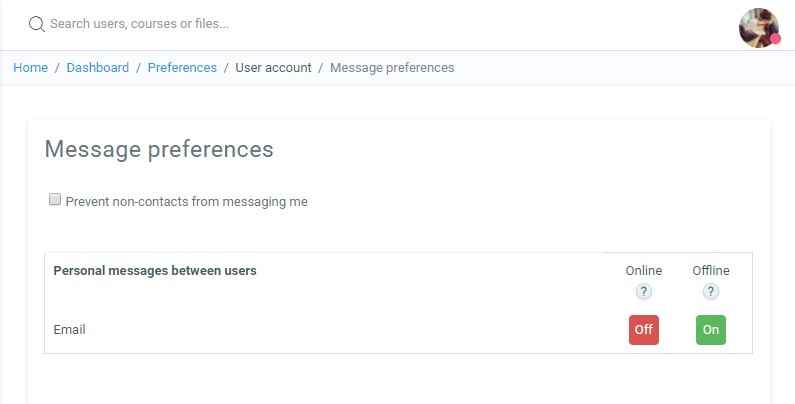Go to Home in the breadcrumb
795x404 pixels.
[30, 68]
